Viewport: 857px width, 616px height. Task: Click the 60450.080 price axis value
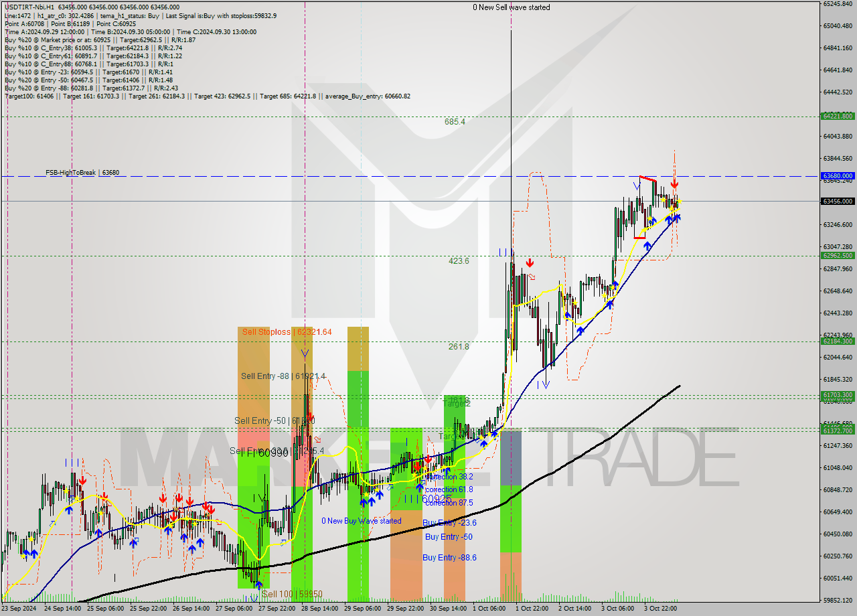click(838, 534)
